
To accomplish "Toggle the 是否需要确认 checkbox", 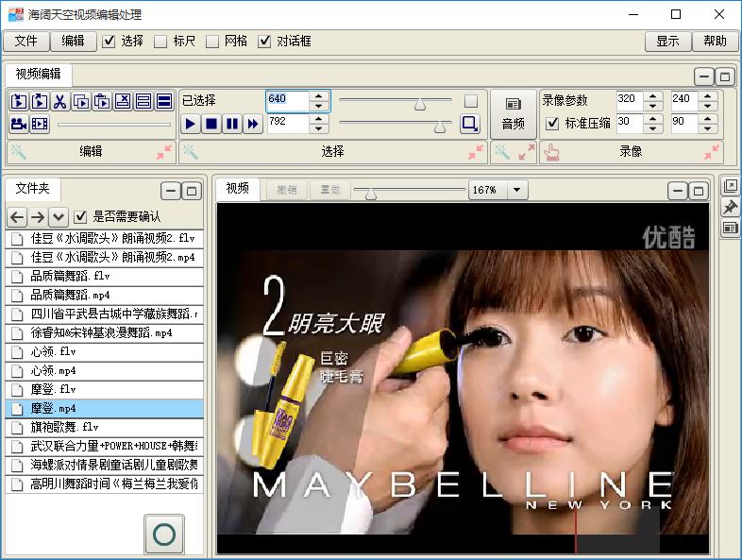I will coord(81,217).
